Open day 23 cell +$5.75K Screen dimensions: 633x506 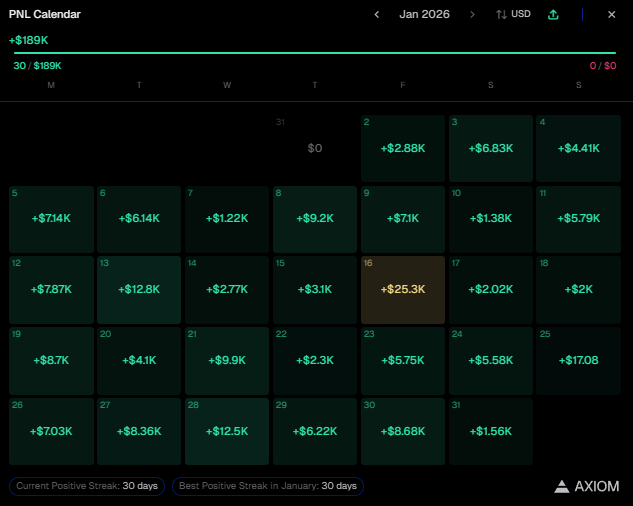click(x=403, y=361)
